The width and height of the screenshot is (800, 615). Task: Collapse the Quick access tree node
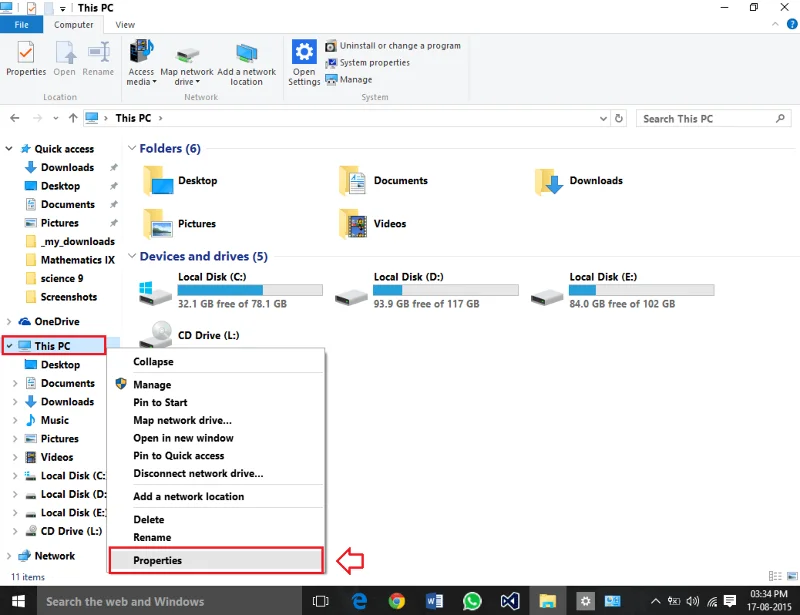(x=9, y=149)
